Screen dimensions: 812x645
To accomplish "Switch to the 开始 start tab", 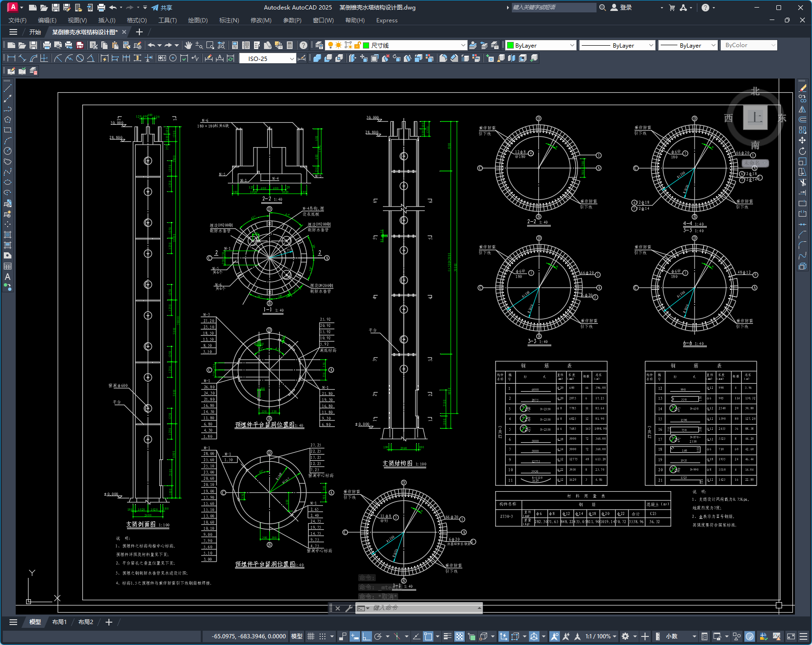I will tap(35, 32).
